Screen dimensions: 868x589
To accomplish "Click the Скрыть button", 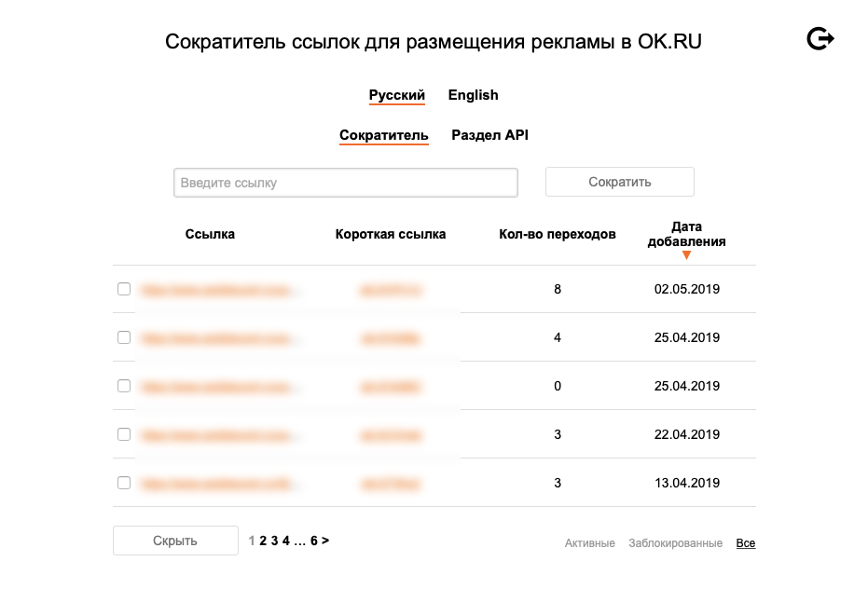I will click(x=175, y=541).
